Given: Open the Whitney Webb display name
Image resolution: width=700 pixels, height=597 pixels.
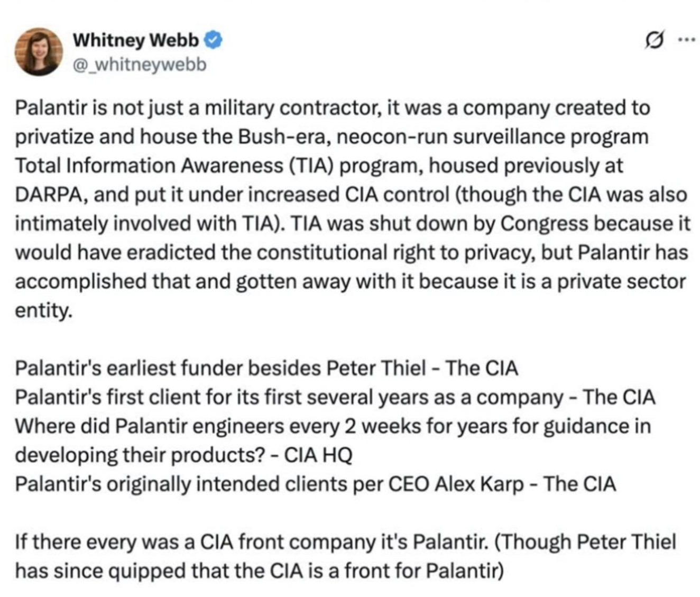Looking at the screenshot, I should click(x=136, y=40).
